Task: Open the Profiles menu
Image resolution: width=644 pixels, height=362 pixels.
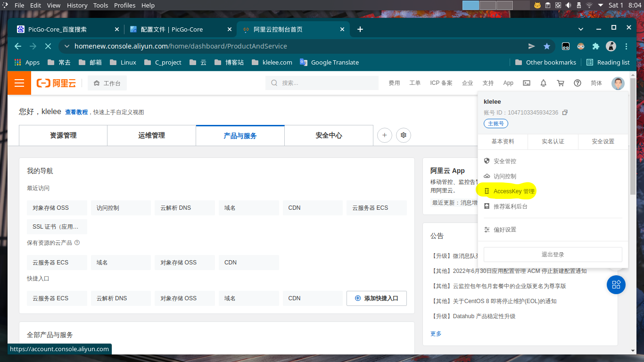Action: (124, 5)
